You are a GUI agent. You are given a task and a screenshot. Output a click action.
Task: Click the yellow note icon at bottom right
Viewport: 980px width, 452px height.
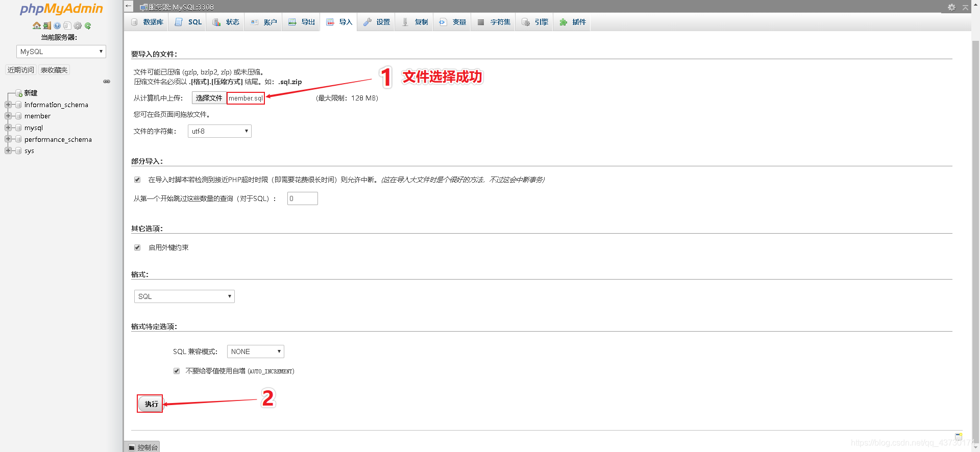(959, 436)
